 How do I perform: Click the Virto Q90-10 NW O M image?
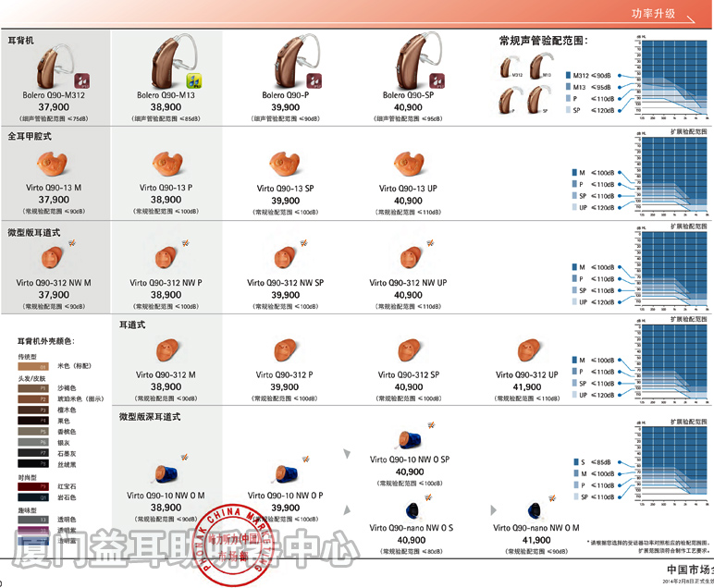pos(166,474)
